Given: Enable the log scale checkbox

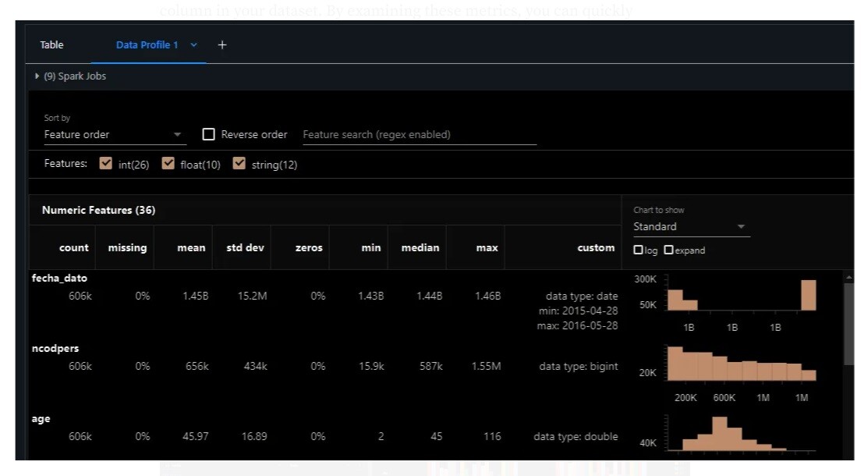Looking at the screenshot, I should coord(638,250).
